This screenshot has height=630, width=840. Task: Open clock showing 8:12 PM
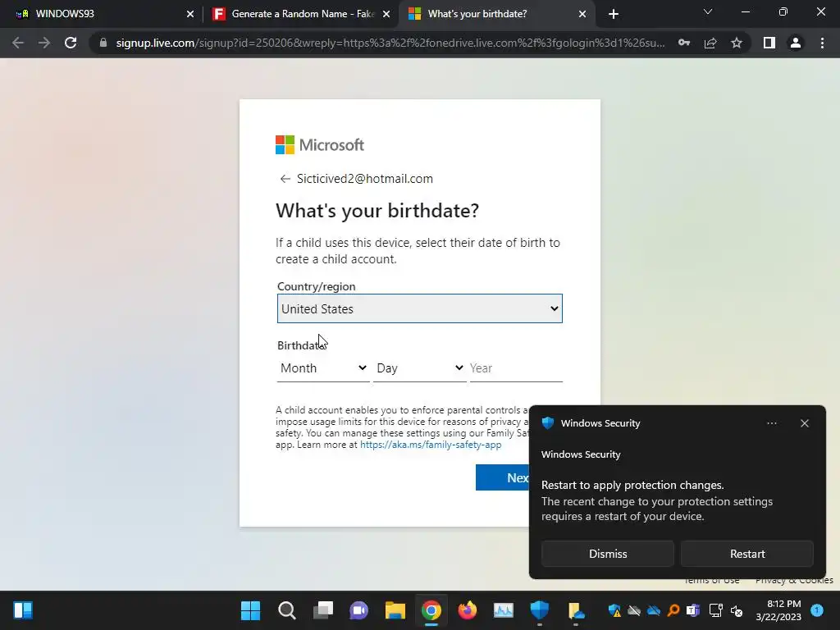pos(778,610)
